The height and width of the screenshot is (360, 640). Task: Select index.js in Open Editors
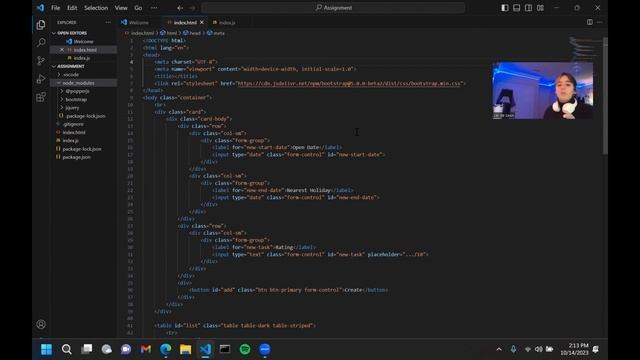(82, 58)
